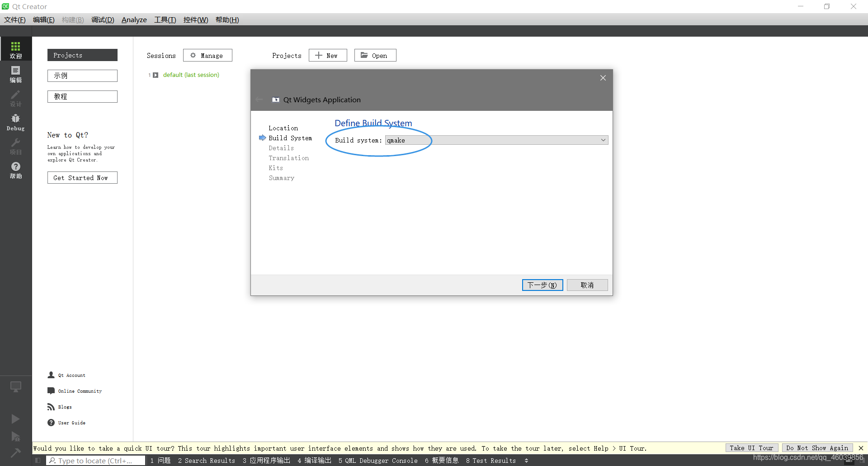The height and width of the screenshot is (466, 868).
Task: Click the Summary wizard step
Action: 282,178
